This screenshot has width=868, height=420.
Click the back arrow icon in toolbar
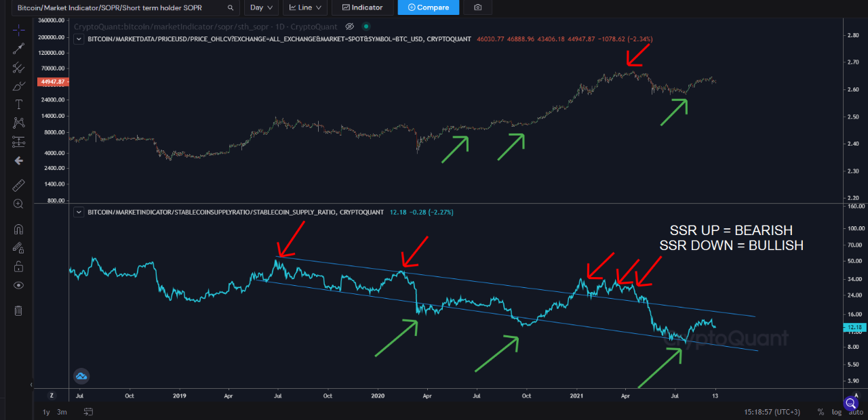point(18,161)
